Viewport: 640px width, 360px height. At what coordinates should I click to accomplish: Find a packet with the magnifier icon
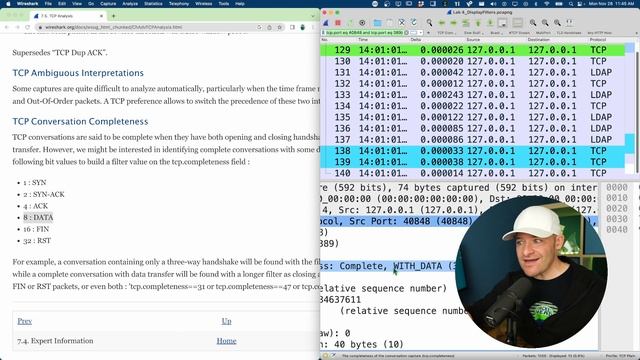coord(429,22)
